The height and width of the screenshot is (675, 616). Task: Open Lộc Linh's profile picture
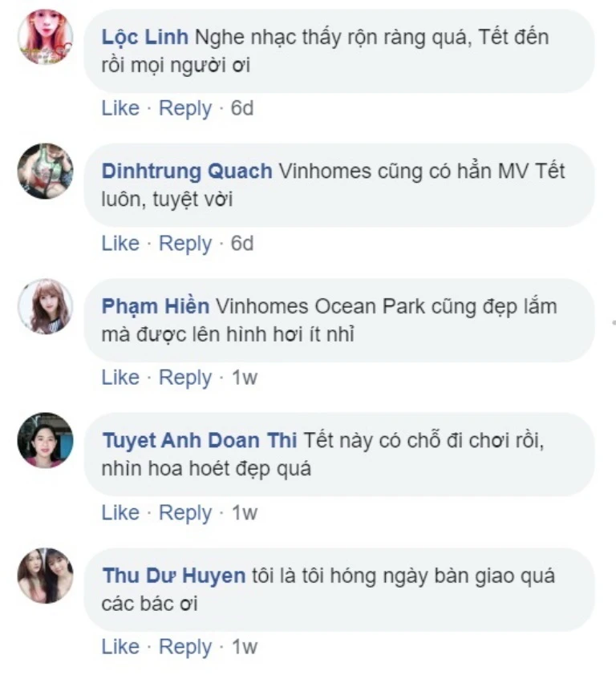point(45,38)
